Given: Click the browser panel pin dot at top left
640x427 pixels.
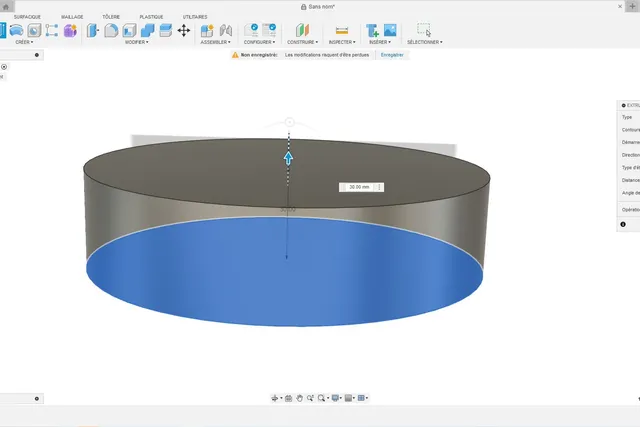Looking at the screenshot, I should [x=37, y=55].
